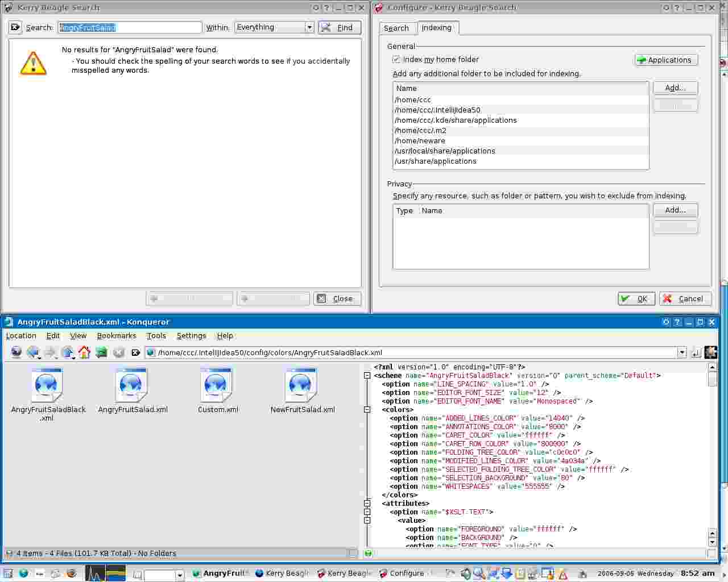Switch to the Search tab

[x=396, y=28]
